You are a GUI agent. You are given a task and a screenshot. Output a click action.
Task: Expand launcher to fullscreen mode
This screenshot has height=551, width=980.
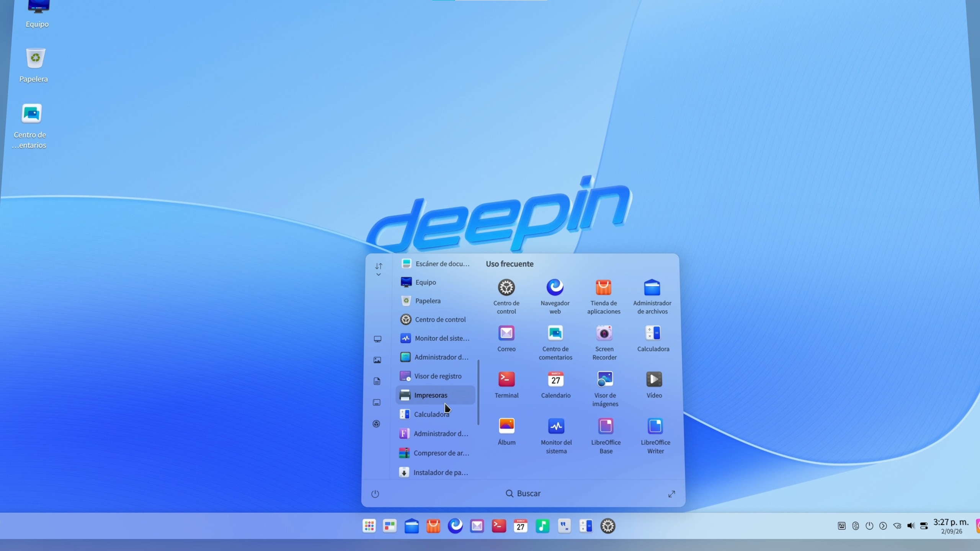(x=671, y=494)
